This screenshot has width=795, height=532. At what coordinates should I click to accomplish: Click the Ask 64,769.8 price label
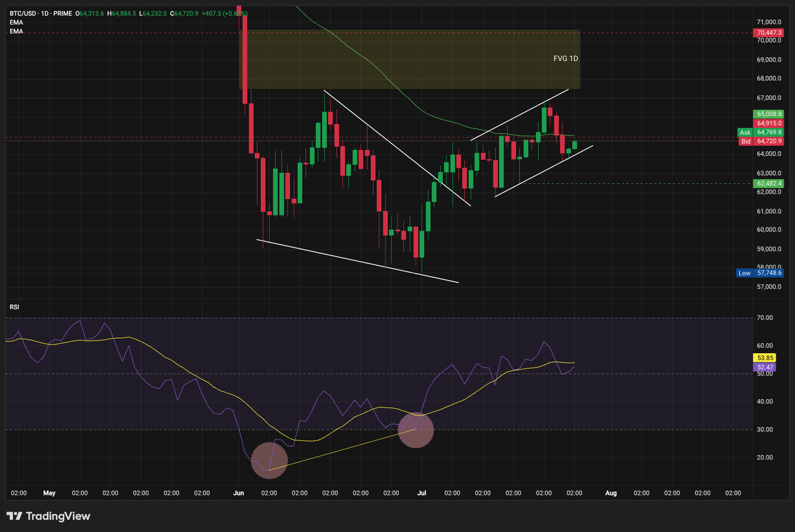click(x=761, y=133)
